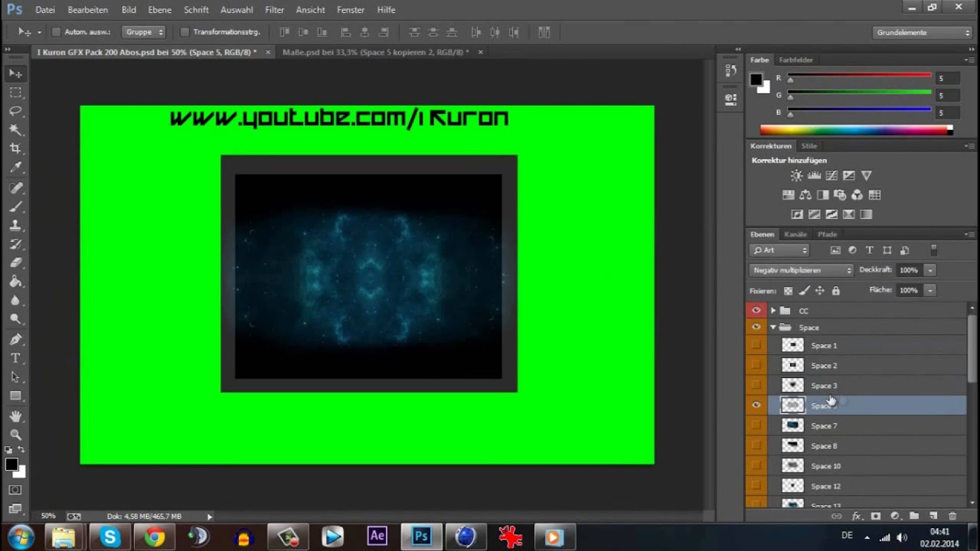Select the Horizontal Type tool
The width and height of the screenshot is (980, 551).
pyautogui.click(x=15, y=358)
